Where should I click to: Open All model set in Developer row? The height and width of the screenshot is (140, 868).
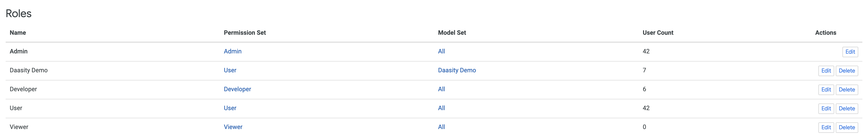pos(441,89)
